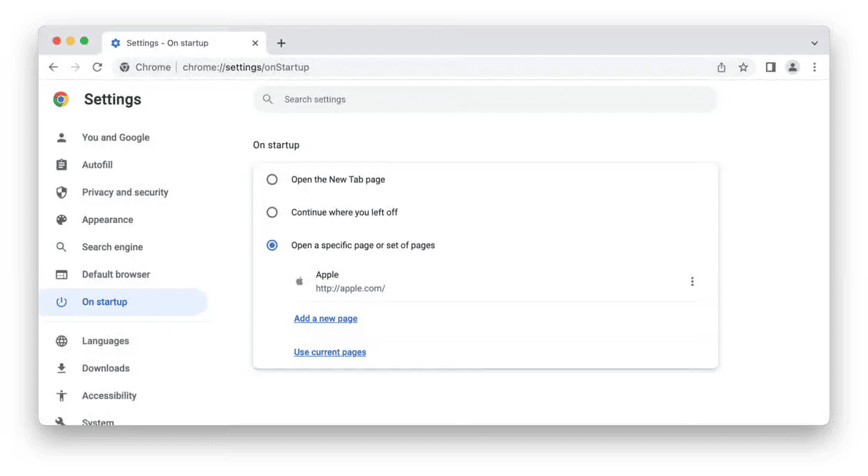The height and width of the screenshot is (476, 868).
Task: Open Languages settings section
Action: coord(106,341)
